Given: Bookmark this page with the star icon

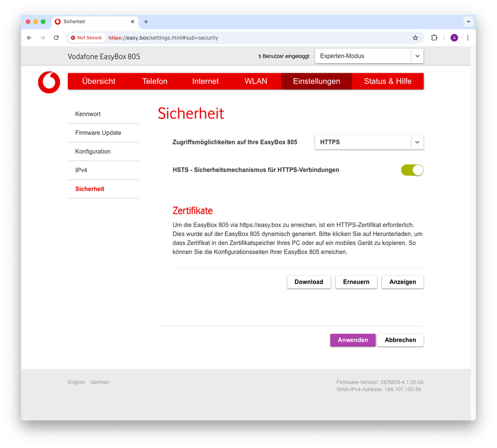Looking at the screenshot, I should [415, 38].
